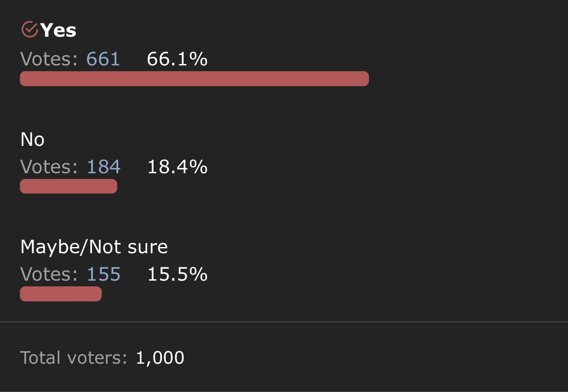Click the 66.1% percentage text
The height and width of the screenshot is (392, 568).
pyautogui.click(x=177, y=59)
